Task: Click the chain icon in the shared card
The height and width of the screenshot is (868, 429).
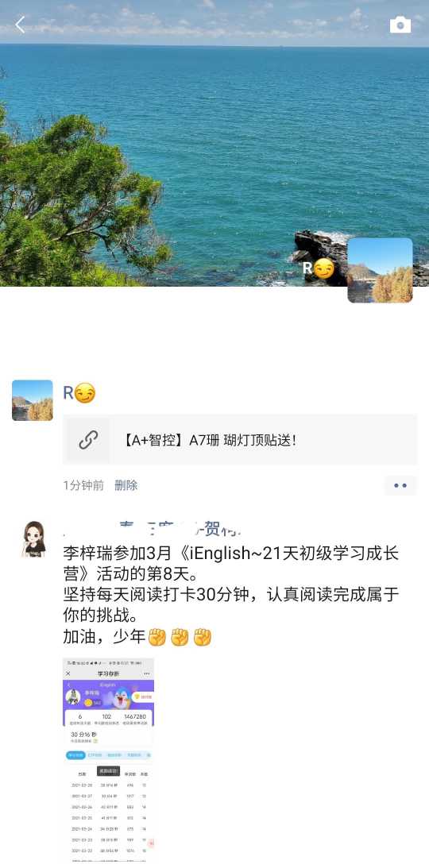Action: [x=88, y=440]
